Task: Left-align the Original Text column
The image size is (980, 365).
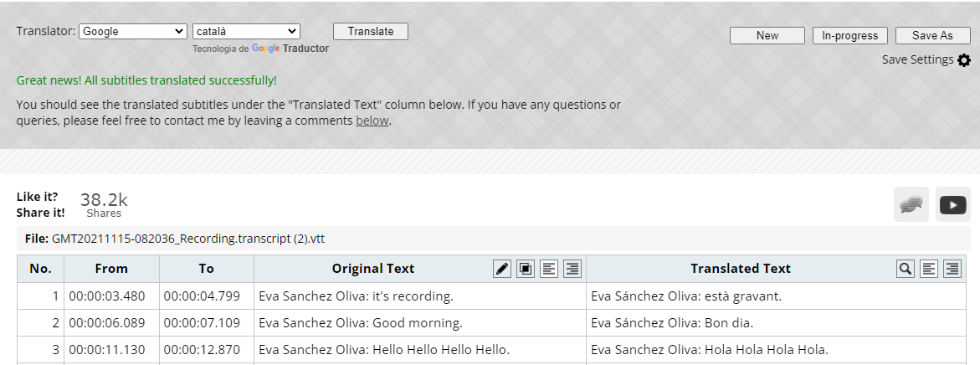Action: point(549,269)
